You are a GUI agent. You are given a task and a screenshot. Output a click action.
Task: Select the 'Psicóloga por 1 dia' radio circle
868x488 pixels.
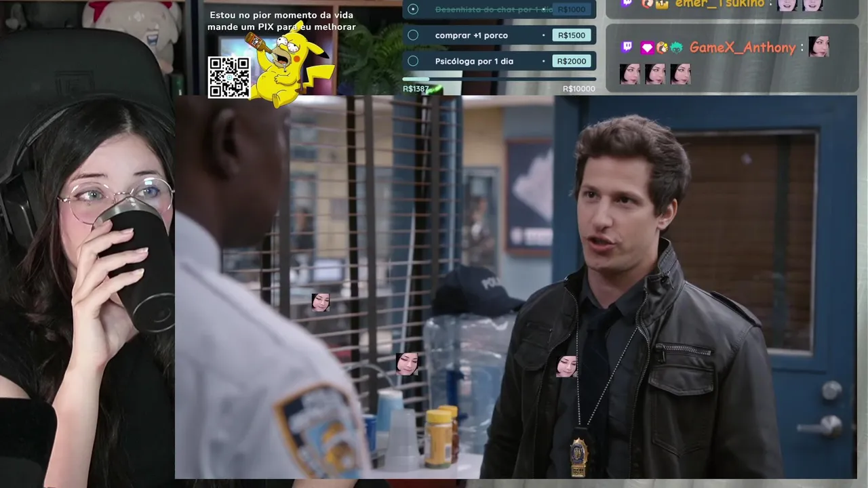pos(413,61)
